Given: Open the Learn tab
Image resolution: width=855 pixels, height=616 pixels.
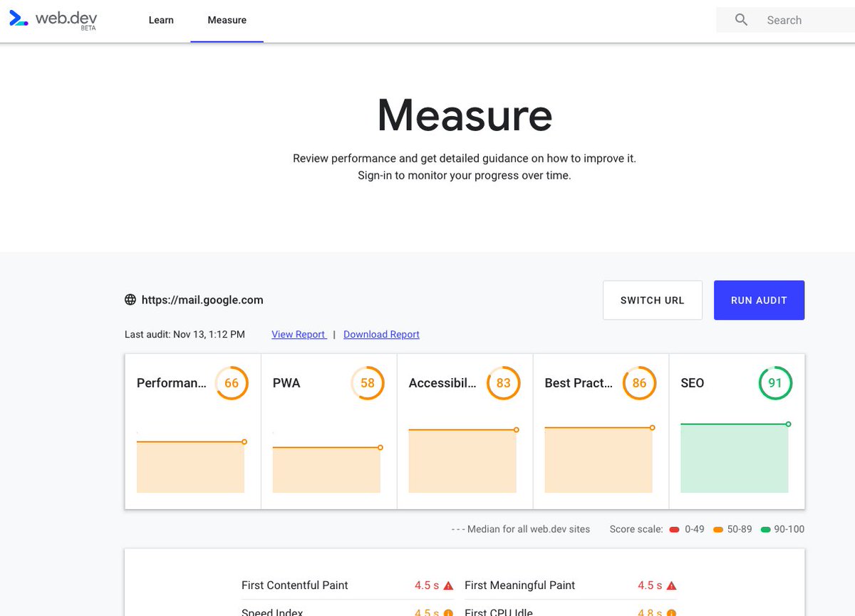Looking at the screenshot, I should click(x=161, y=20).
